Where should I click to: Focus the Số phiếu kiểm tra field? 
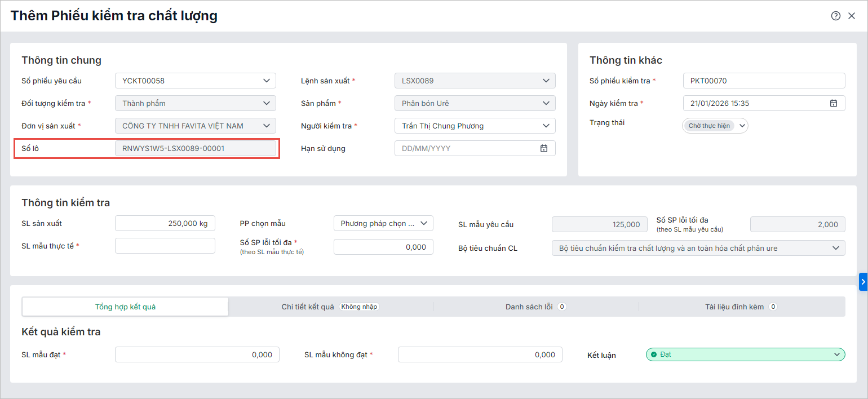pyautogui.click(x=764, y=81)
